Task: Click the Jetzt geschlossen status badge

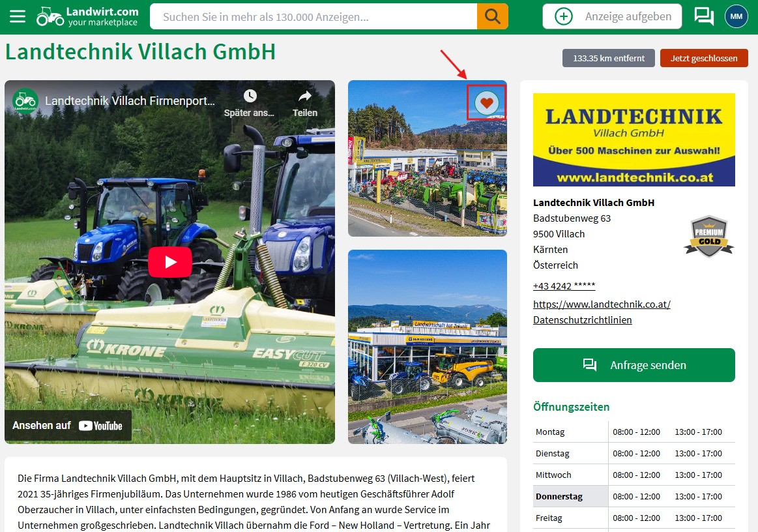Action: click(x=704, y=57)
